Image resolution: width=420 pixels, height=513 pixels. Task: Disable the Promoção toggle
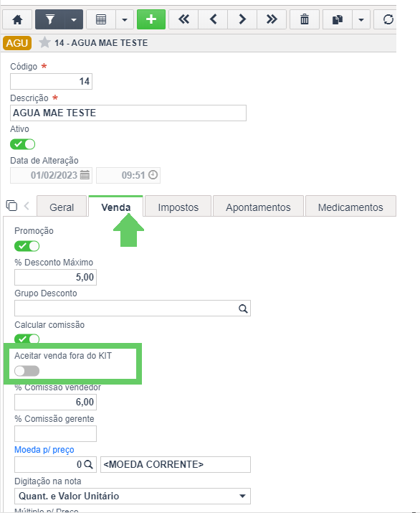[27, 246]
